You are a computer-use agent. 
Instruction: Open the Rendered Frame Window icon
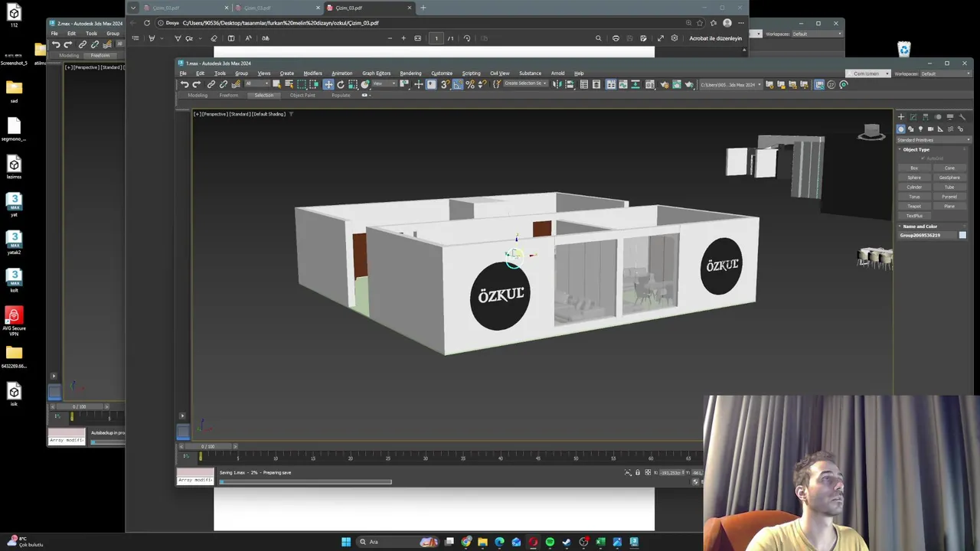677,84
